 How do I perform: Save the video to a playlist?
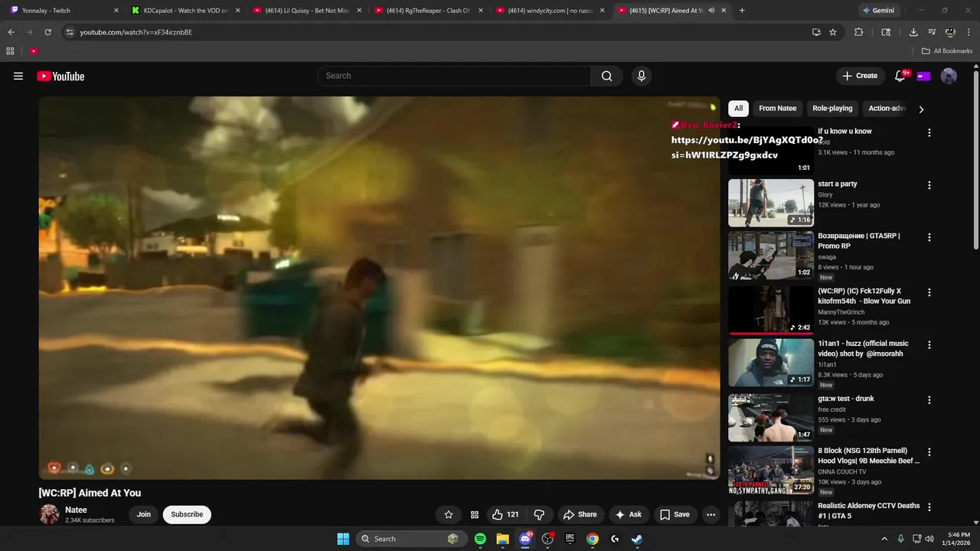[x=675, y=514]
